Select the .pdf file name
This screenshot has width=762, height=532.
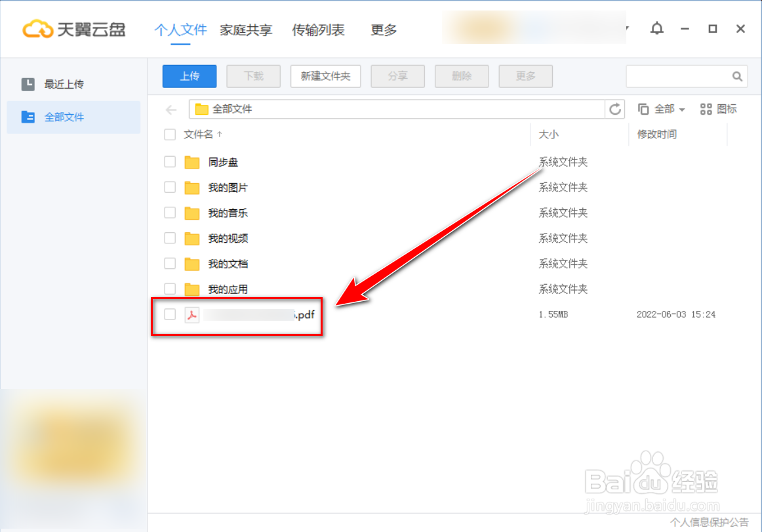click(x=259, y=315)
